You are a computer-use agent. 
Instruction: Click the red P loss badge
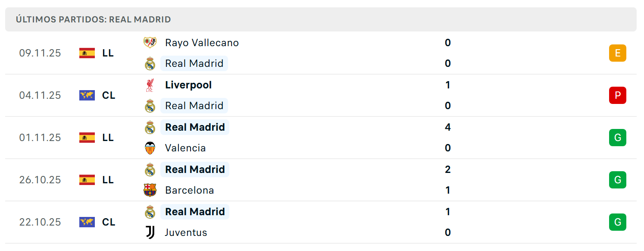coord(617,95)
